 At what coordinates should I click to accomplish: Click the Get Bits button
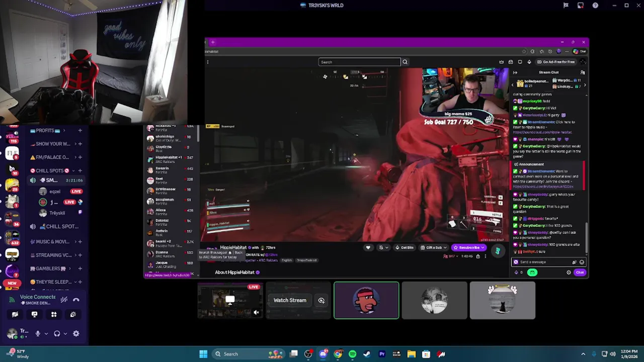[x=405, y=247]
